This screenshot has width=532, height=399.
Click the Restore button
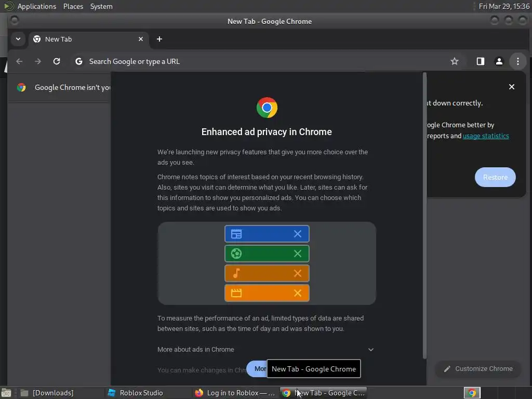tap(495, 177)
